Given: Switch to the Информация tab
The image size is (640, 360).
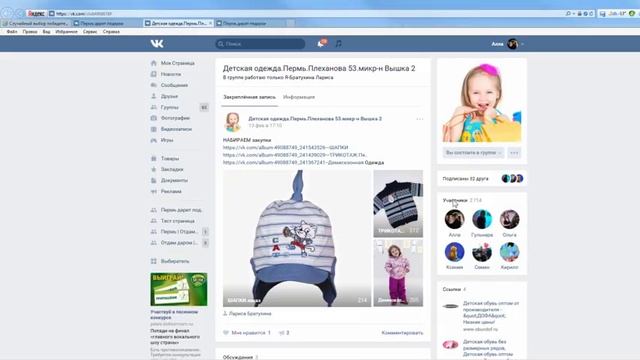Looking at the screenshot, I should [299, 97].
